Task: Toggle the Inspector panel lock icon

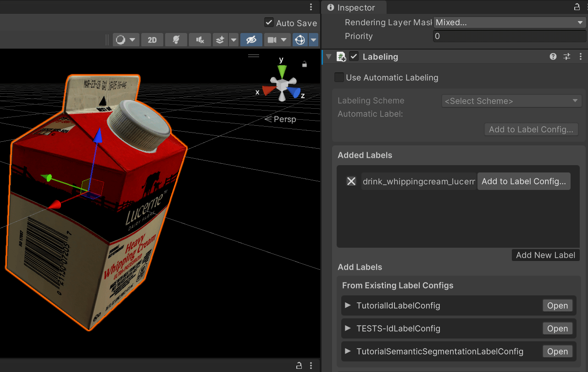Action: tap(577, 7)
